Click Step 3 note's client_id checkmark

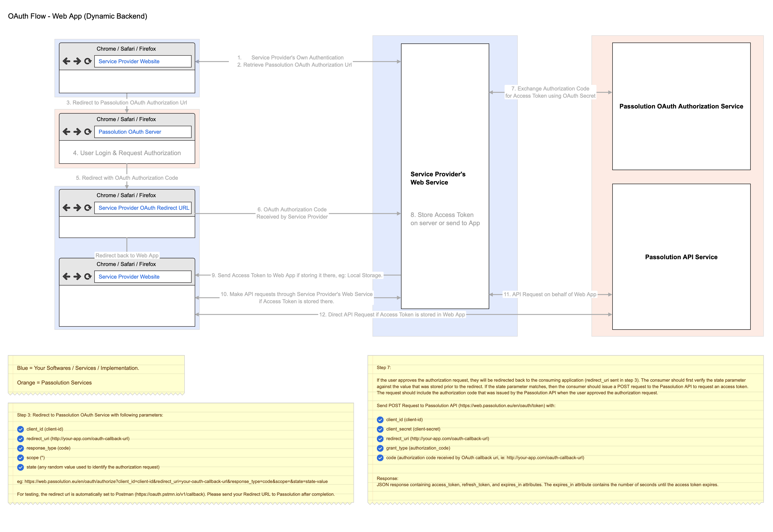[x=20, y=429]
